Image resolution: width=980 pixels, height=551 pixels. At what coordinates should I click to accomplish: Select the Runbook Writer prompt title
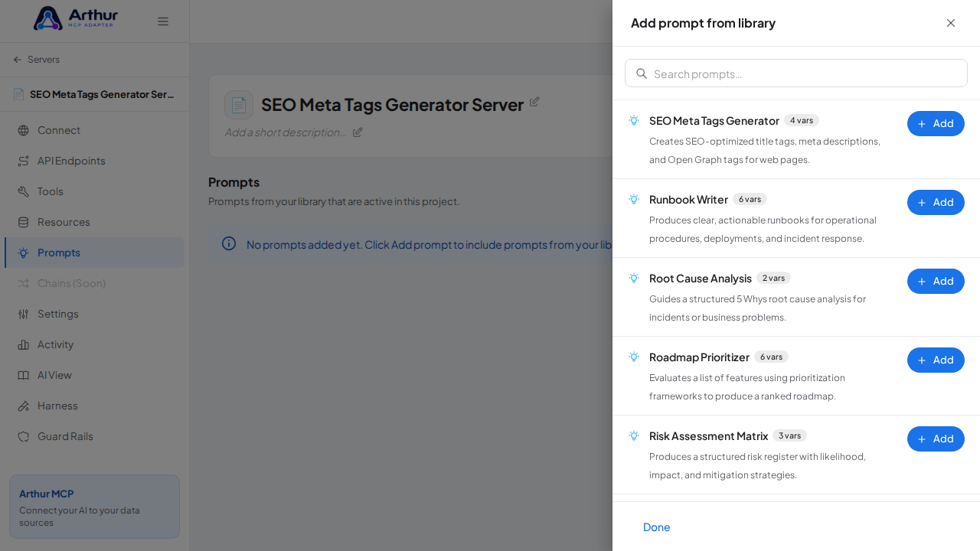(x=688, y=200)
